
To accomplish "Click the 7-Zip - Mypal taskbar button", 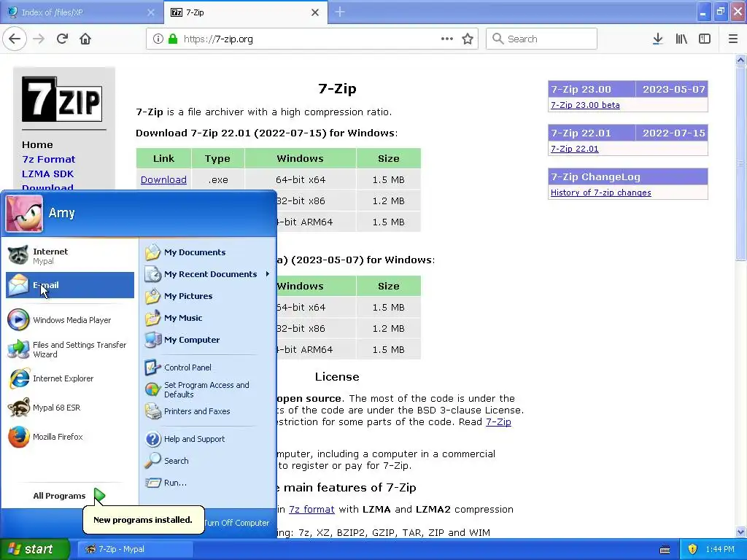I will pyautogui.click(x=135, y=549).
